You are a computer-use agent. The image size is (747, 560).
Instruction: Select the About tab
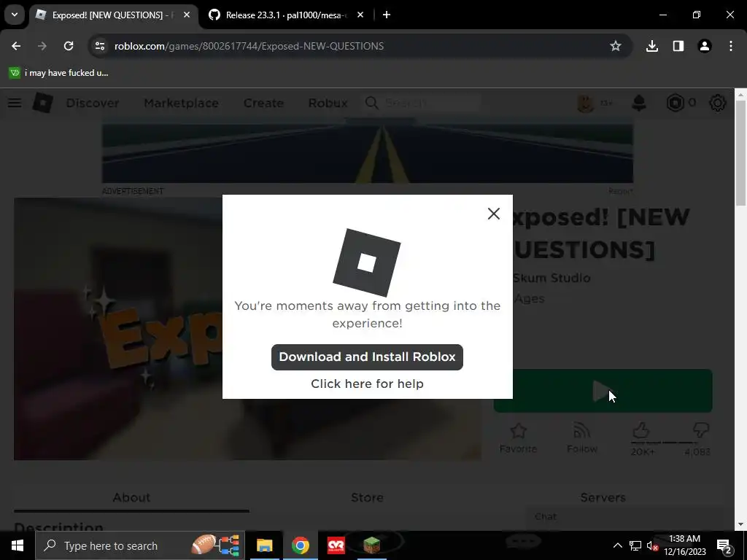tap(131, 497)
